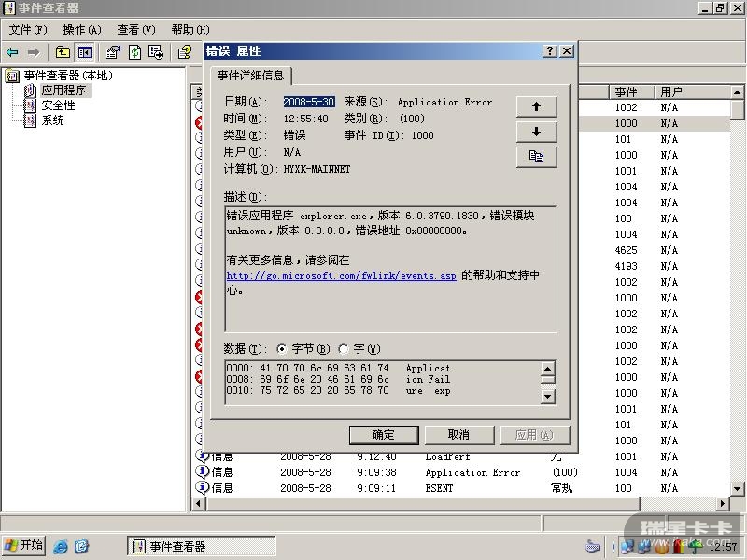
Task: Select the 安全性 log in tree
Action: [x=58, y=105]
